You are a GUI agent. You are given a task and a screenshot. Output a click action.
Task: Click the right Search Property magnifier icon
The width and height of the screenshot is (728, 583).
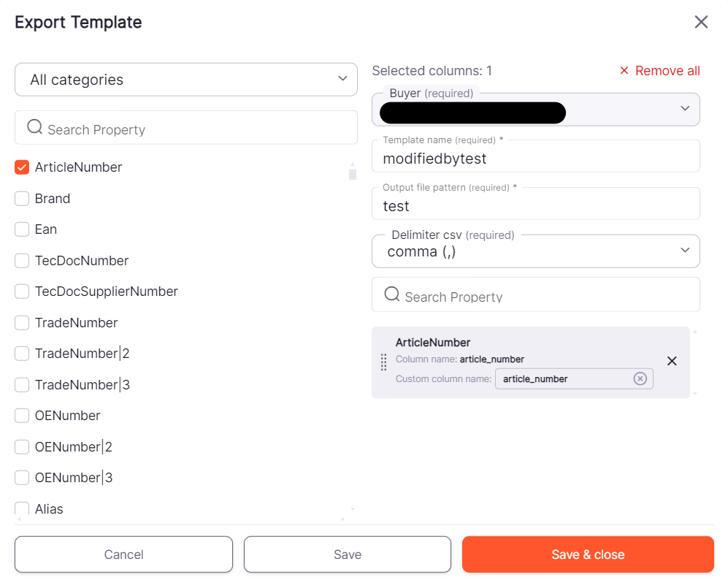[x=391, y=294]
